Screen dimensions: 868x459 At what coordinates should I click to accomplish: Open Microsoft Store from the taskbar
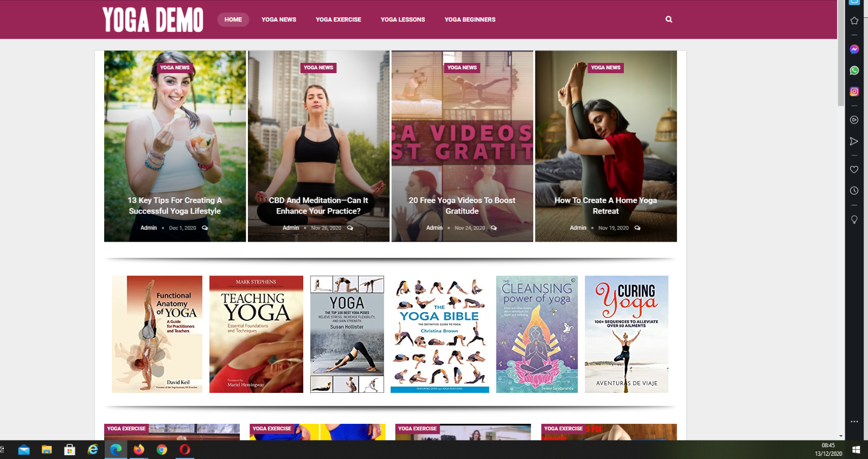coord(69,450)
